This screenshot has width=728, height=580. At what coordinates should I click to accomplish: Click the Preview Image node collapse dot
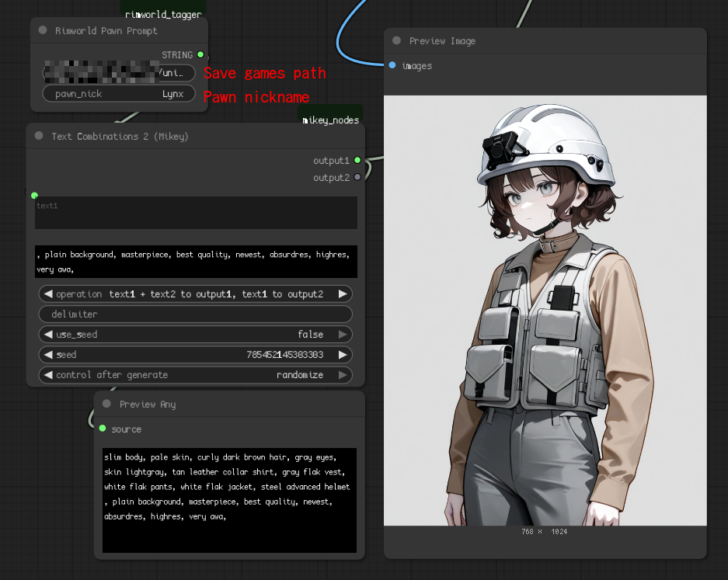click(x=397, y=41)
